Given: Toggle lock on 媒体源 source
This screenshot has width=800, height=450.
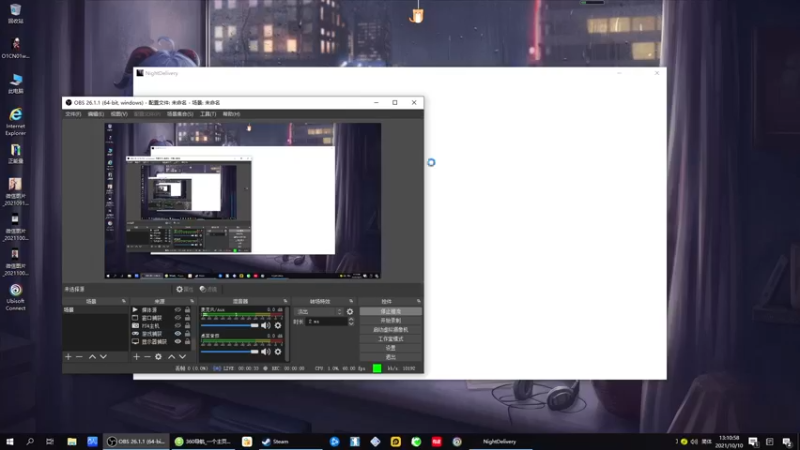Looking at the screenshot, I should click(187, 310).
